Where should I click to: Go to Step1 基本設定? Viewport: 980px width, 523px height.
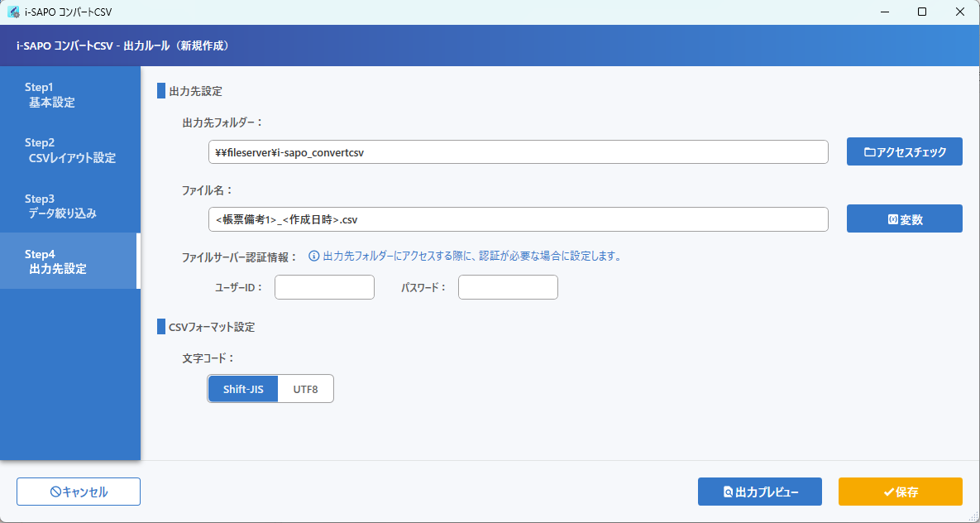click(x=70, y=94)
